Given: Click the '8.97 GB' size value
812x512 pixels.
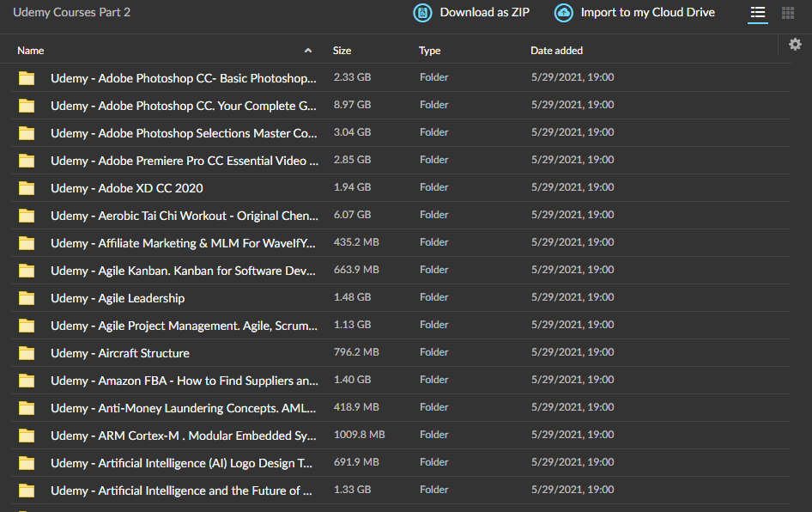Looking at the screenshot, I should (352, 105).
